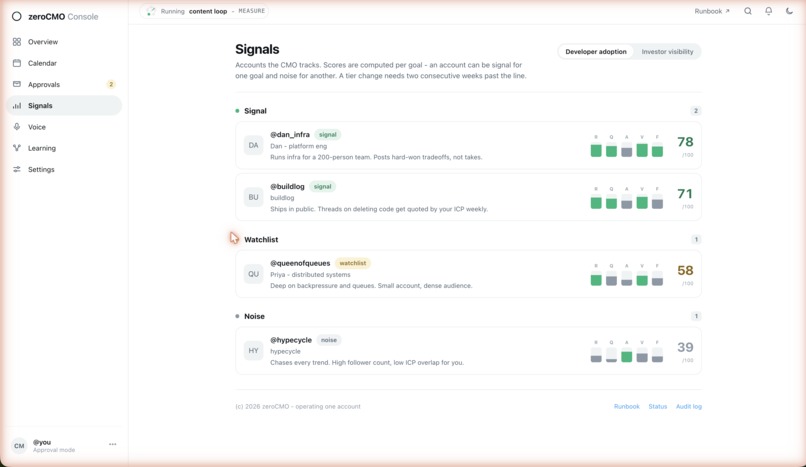Click the noise tag on @hypecycle
Image resolution: width=806 pixels, height=467 pixels.
[x=329, y=340]
